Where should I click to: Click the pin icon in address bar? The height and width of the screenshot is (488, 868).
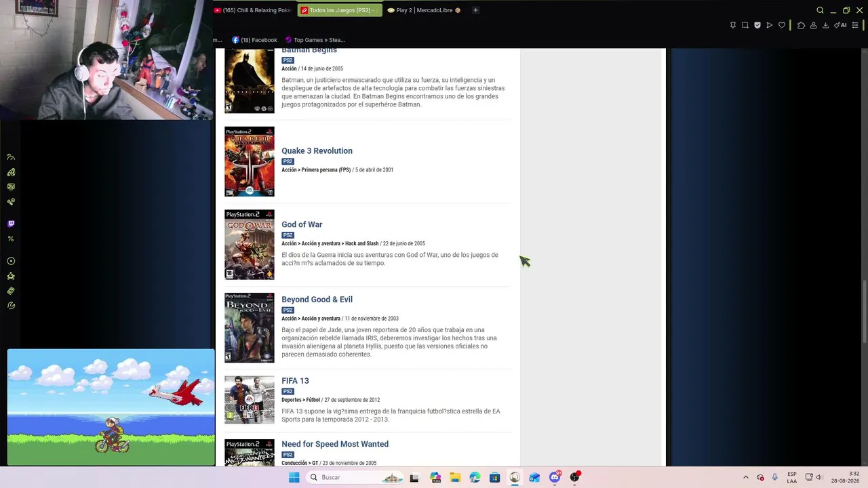733,25
